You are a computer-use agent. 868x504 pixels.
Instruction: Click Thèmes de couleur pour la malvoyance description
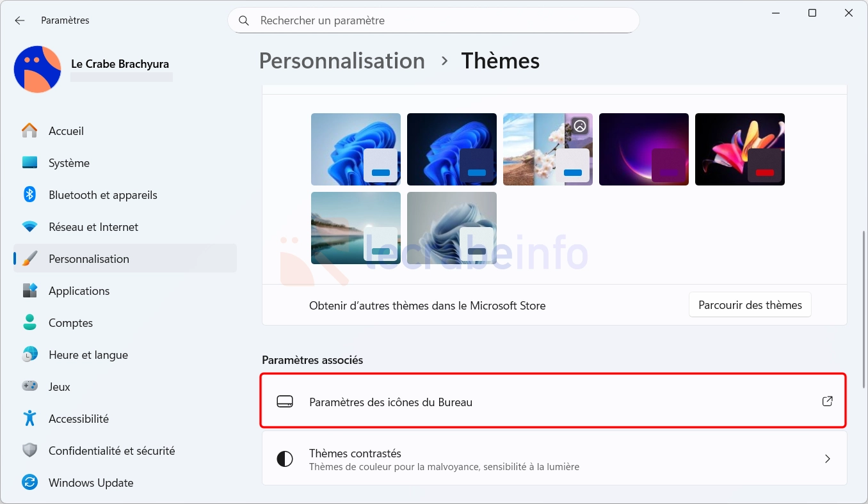click(x=444, y=467)
